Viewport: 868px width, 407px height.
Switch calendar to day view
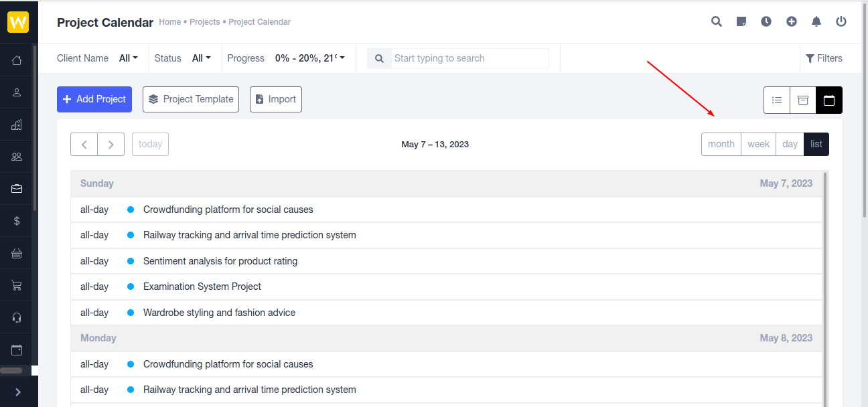tap(790, 144)
